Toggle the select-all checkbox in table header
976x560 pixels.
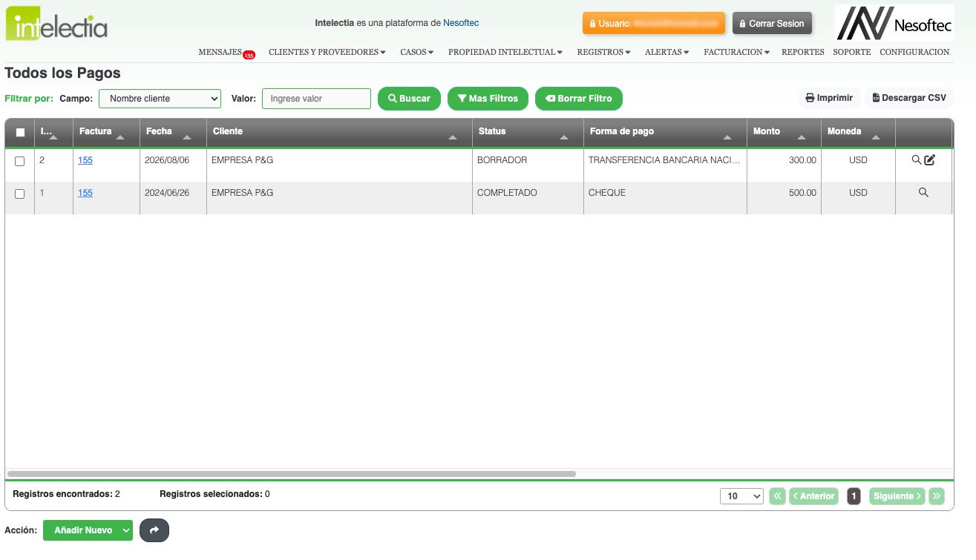click(20, 132)
